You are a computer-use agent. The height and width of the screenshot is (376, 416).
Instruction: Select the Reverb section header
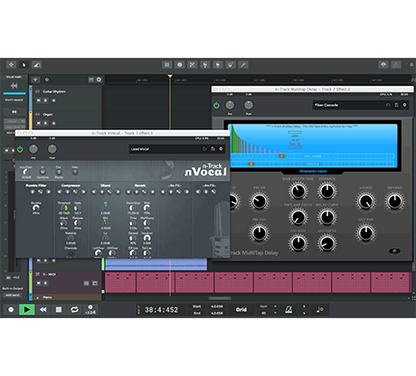[140, 185]
